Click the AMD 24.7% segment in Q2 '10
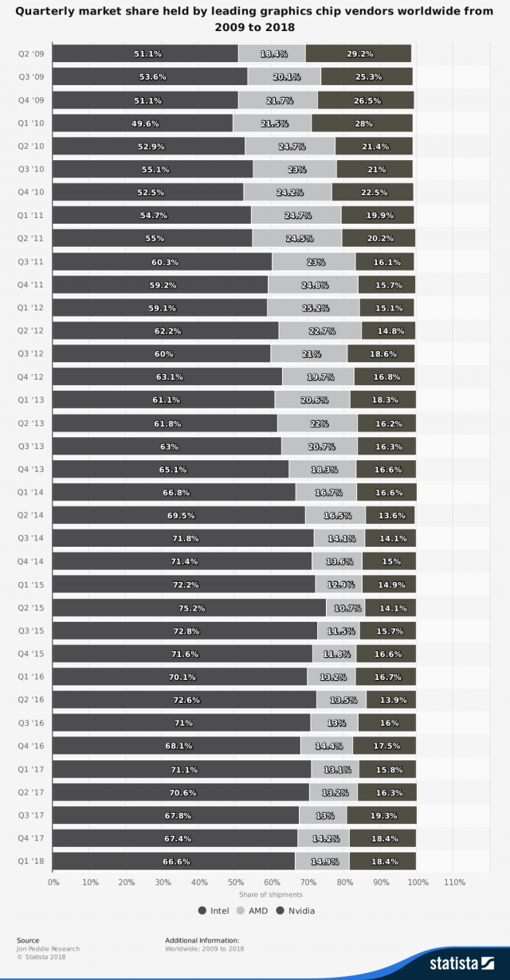Screen dimensions: 510x980 pos(290,146)
